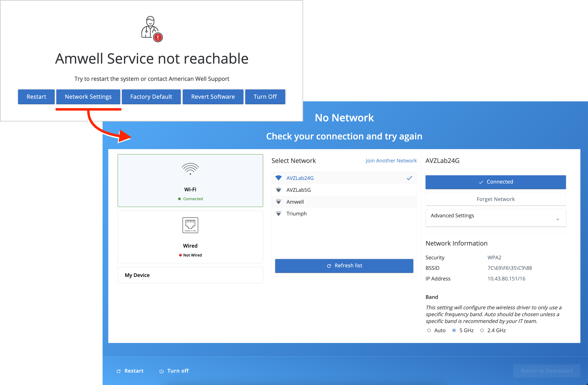
Task: Click the WPA2 security value
Action: [x=494, y=257]
